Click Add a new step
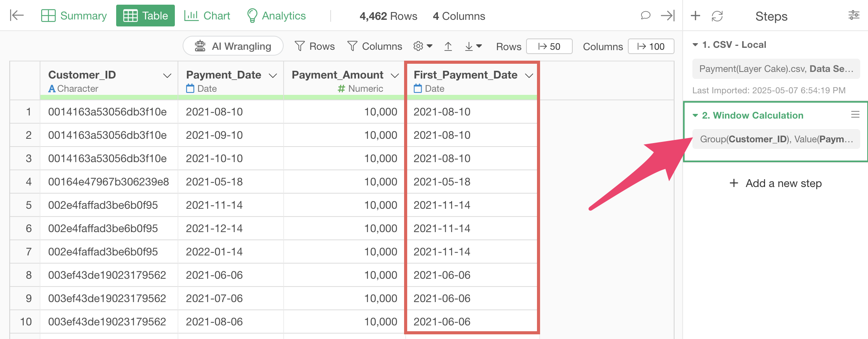 (x=776, y=183)
